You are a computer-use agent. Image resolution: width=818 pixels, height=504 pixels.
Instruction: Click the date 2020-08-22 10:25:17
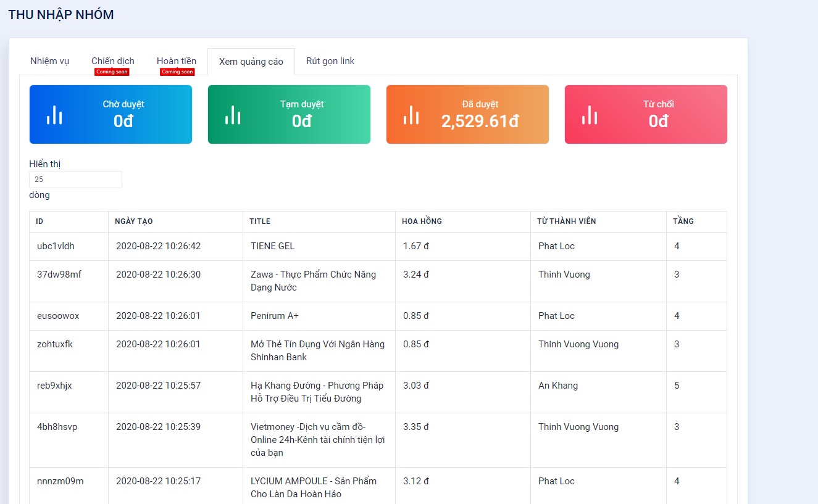(x=159, y=481)
